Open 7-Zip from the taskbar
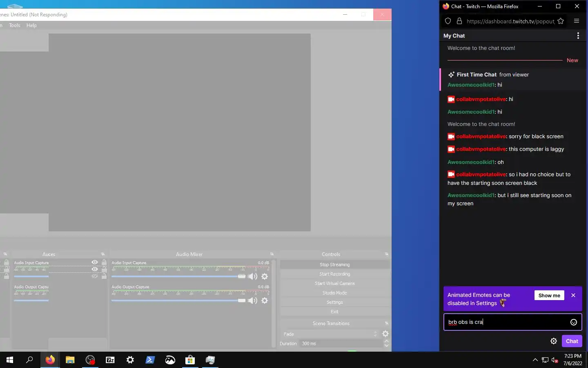 (110, 360)
